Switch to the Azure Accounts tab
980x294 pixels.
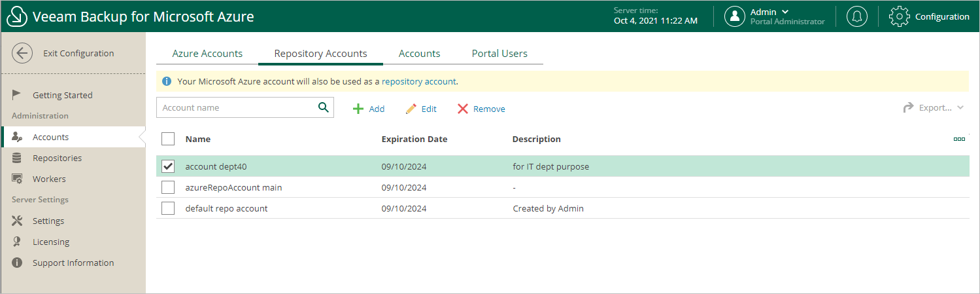207,54
